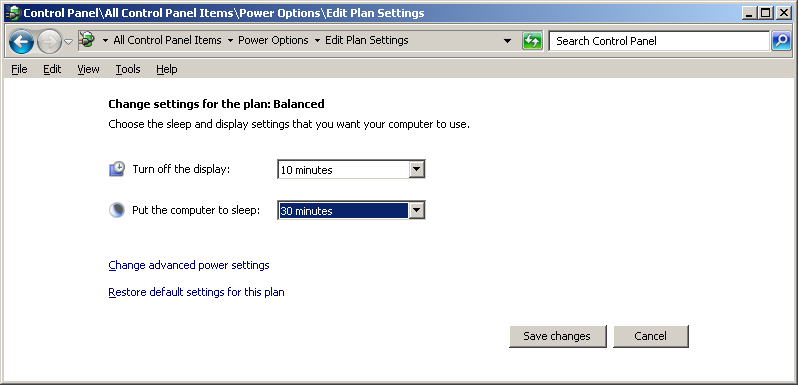
Task: Open the address bar history dropdown
Action: 507,41
